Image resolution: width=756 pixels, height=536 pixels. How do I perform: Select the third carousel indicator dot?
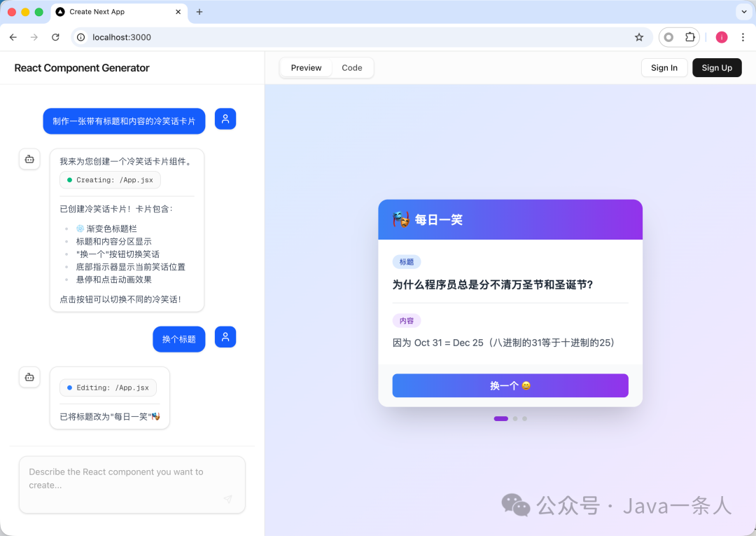tap(525, 418)
